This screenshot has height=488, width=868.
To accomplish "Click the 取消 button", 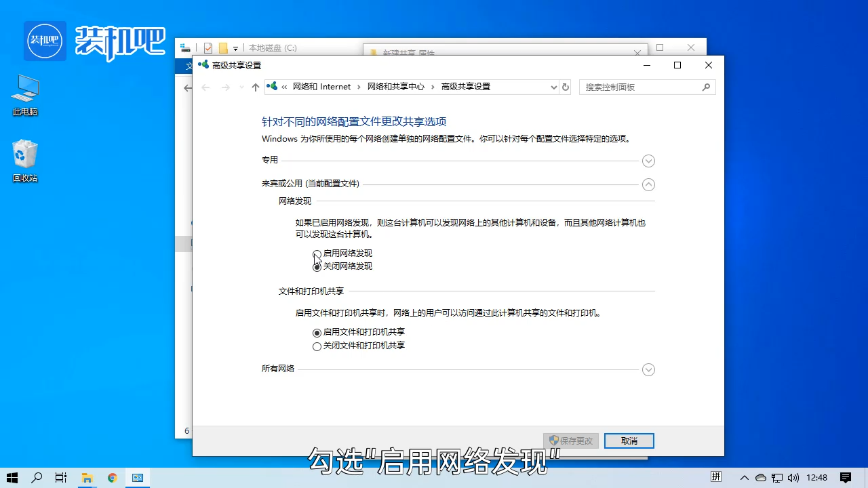I will click(628, 441).
